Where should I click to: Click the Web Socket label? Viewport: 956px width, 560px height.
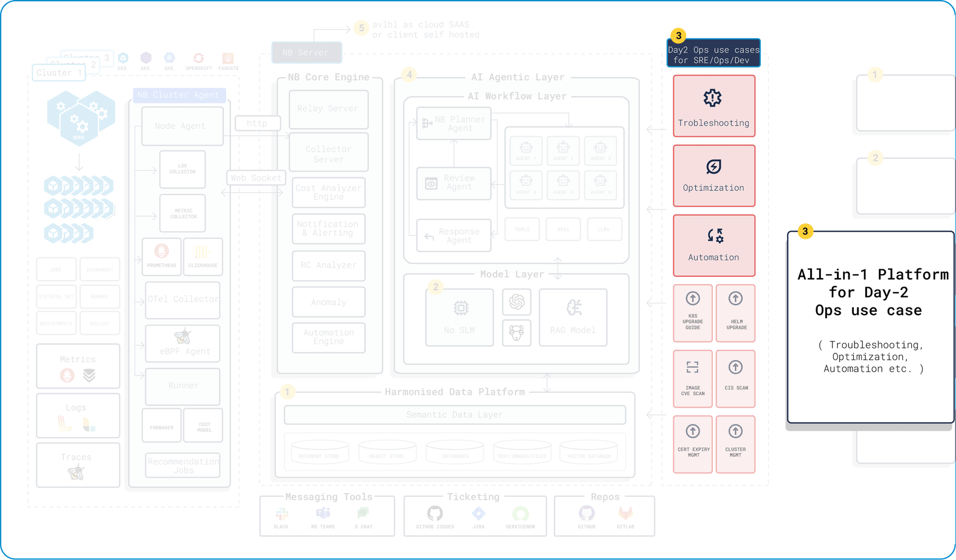click(256, 178)
